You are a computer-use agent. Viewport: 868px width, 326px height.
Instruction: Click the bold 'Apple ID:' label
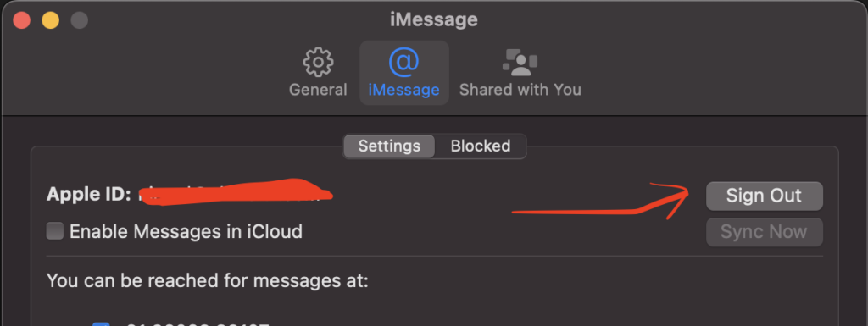tap(89, 194)
